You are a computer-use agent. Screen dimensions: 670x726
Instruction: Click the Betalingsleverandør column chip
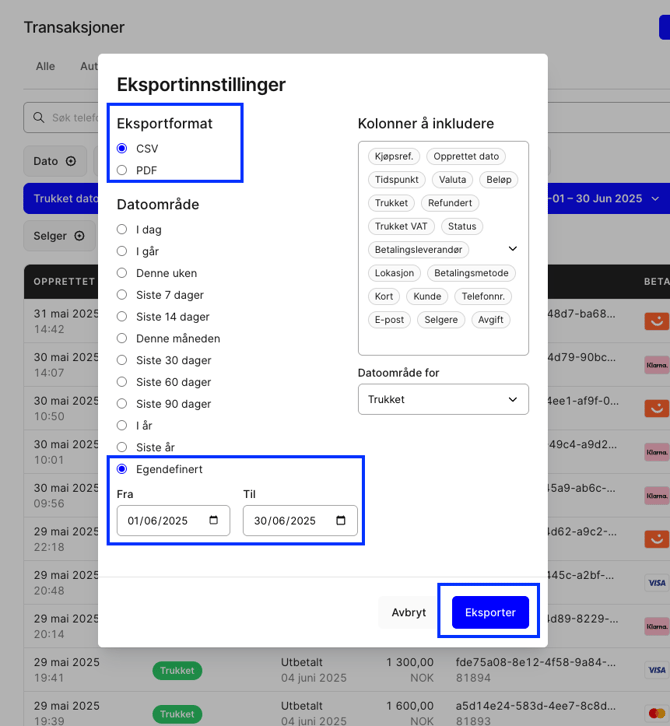[419, 250]
